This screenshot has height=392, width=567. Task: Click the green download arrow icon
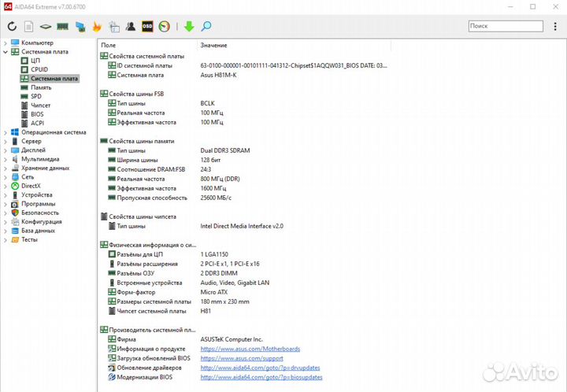pyautogui.click(x=189, y=27)
